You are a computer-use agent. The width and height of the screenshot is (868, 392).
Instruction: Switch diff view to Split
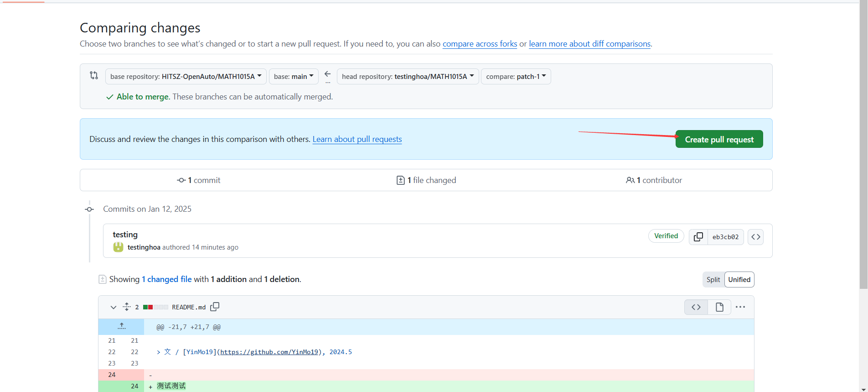click(713, 280)
